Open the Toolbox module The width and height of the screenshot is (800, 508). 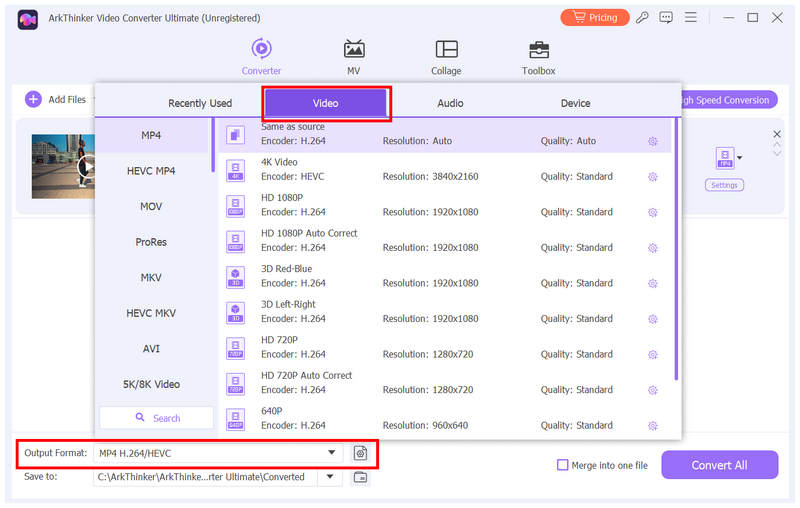[x=538, y=57]
